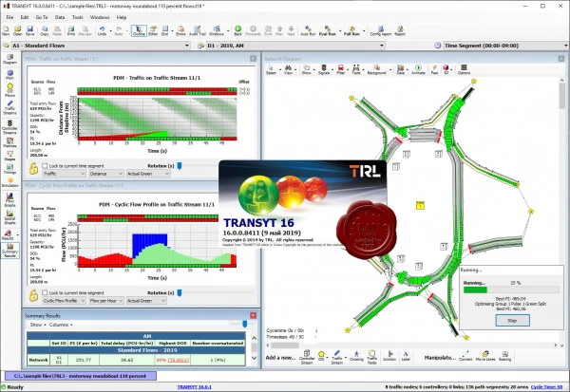The height and width of the screenshot is (392, 570).
Task: Select the motorway roundabout file tab at bottom
Action: [81, 376]
